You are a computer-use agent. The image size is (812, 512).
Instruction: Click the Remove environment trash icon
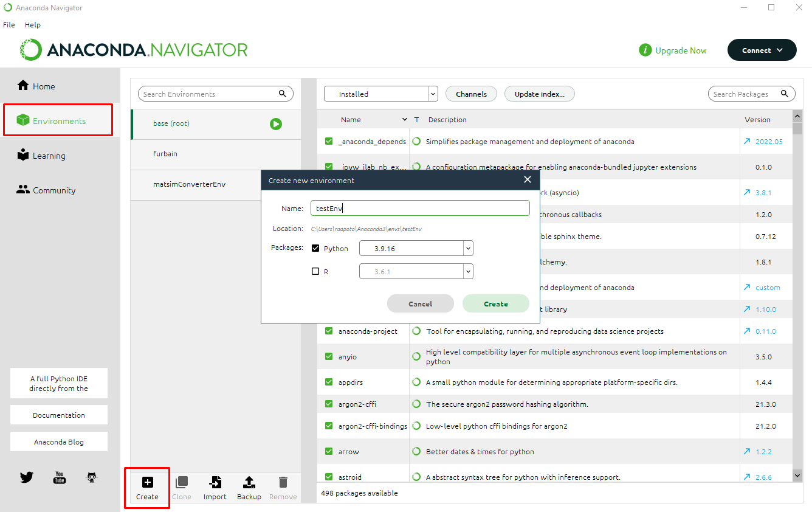pos(283,482)
